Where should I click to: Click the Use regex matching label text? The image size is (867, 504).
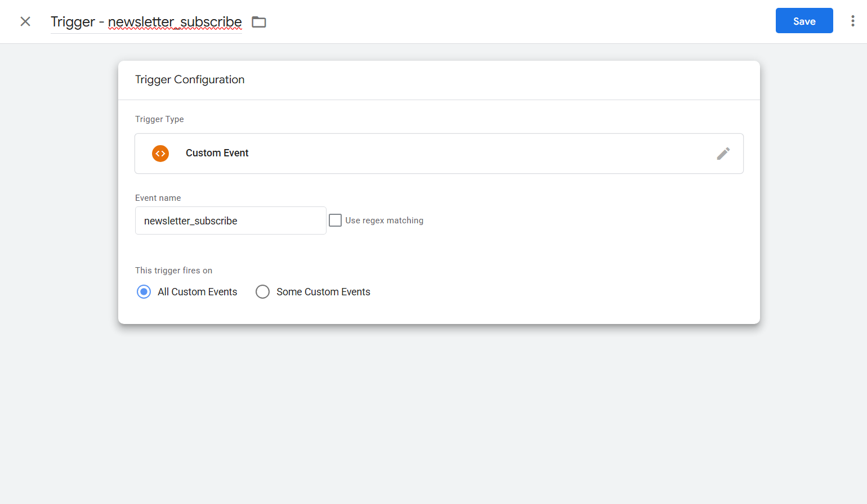[383, 220]
